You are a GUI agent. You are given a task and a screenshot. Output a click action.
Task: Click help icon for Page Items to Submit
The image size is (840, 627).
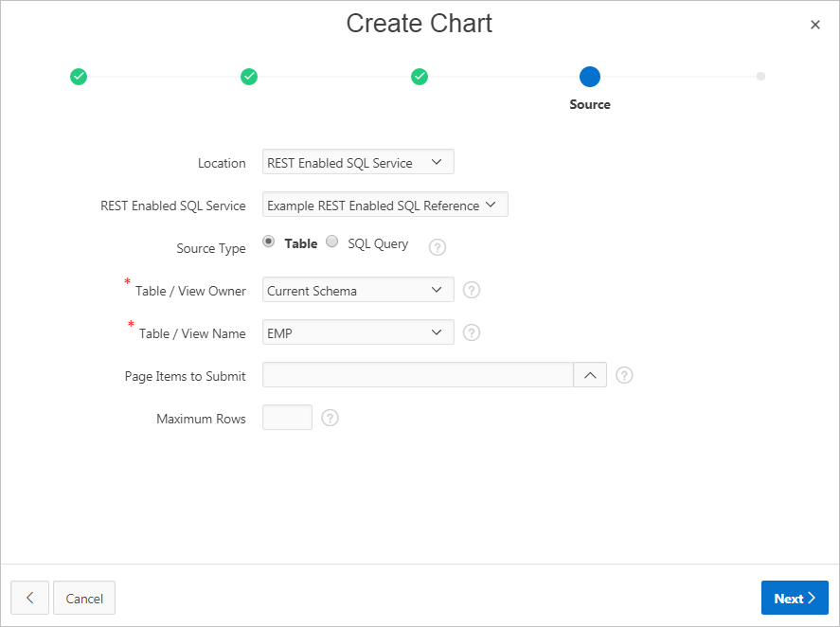click(x=624, y=375)
